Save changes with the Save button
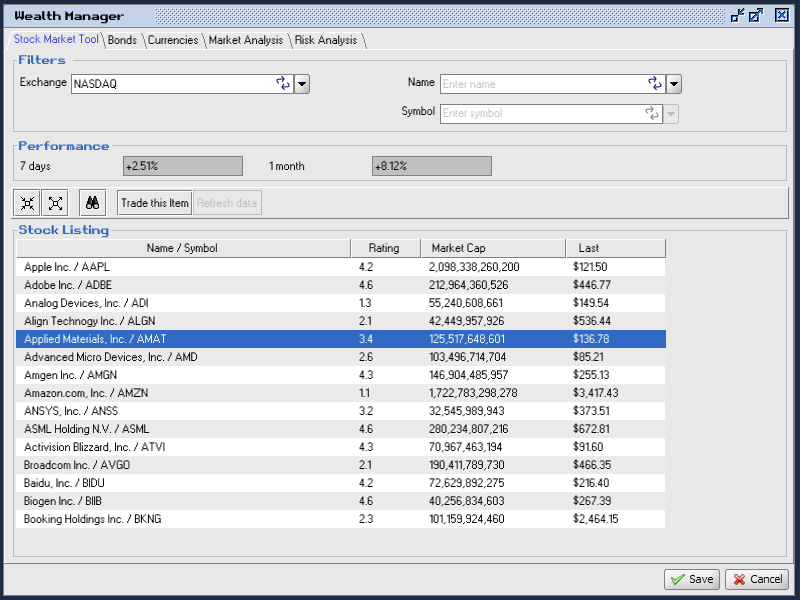800x600 pixels. [x=692, y=580]
